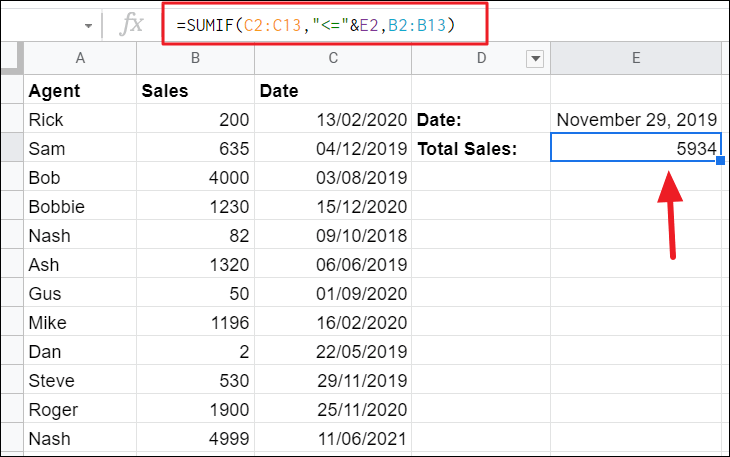
Task: Select column A header
Action: pyautogui.click(x=80, y=59)
